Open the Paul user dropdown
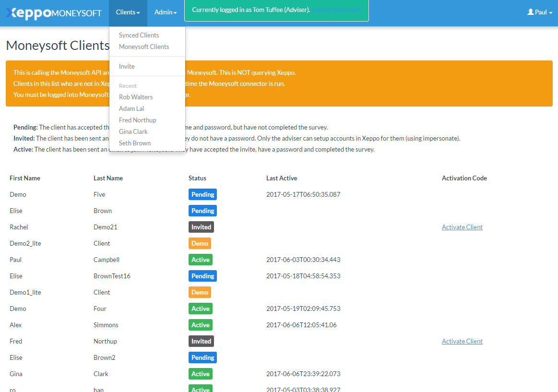Viewport: 558px width, 392px height. point(541,12)
